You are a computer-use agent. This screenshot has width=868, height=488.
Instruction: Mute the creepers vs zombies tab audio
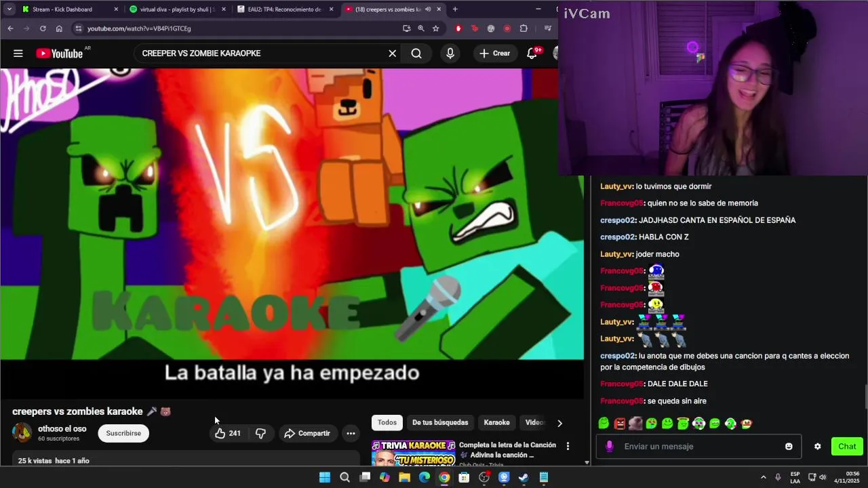coord(428,9)
